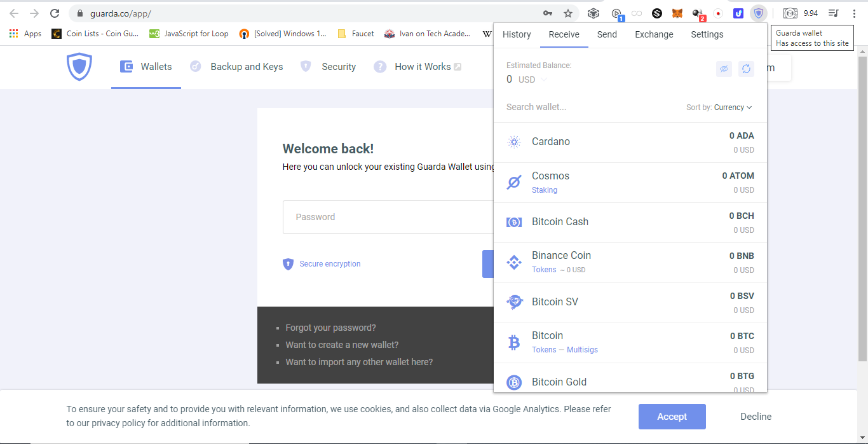Click Forgot your password link
This screenshot has width=868, height=444.
(330, 328)
